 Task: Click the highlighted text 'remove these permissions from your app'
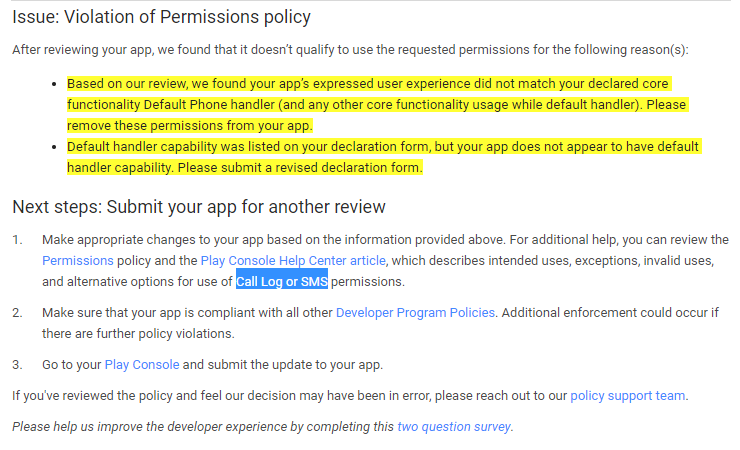pyautogui.click(x=190, y=125)
